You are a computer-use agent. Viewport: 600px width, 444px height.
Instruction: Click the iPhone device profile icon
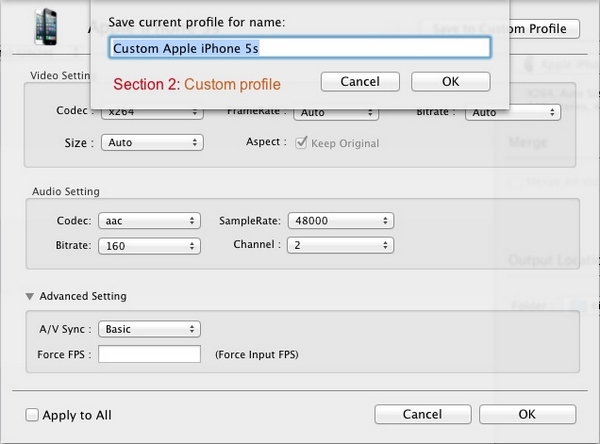pos(46,27)
